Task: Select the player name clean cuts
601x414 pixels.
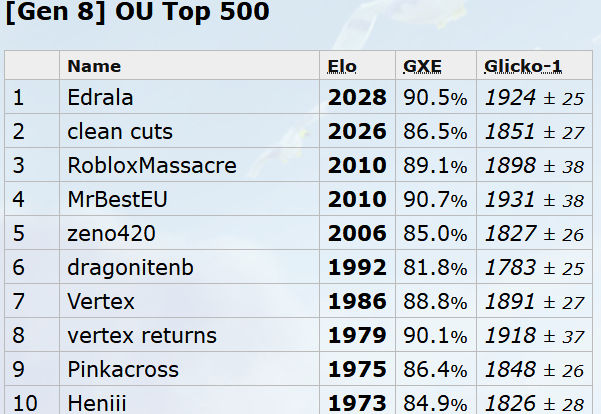Action: [120, 132]
